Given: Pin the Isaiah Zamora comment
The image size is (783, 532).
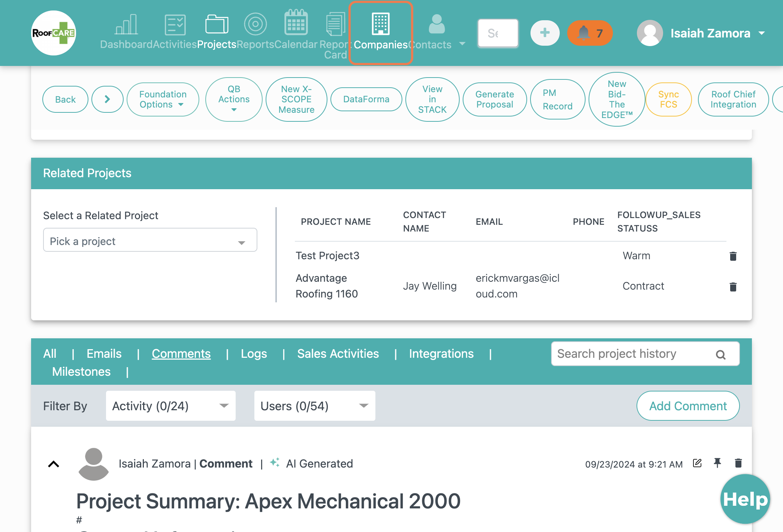Looking at the screenshot, I should click(x=717, y=463).
